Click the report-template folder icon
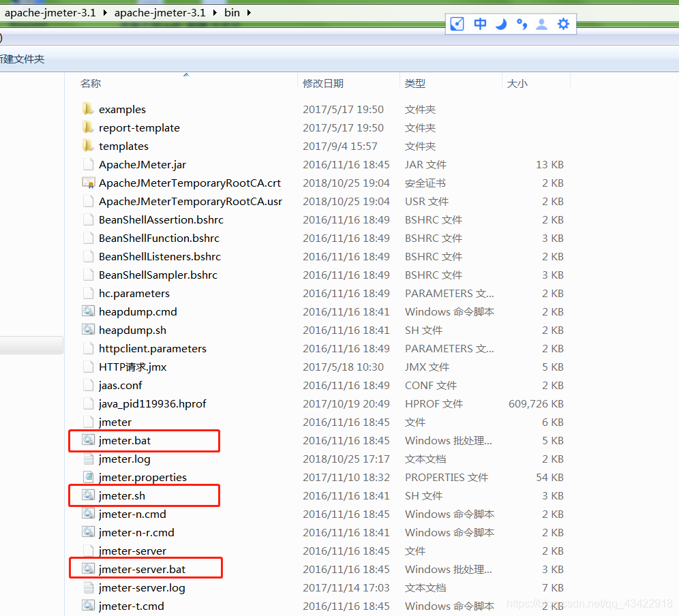This screenshot has width=679, height=616. click(88, 127)
